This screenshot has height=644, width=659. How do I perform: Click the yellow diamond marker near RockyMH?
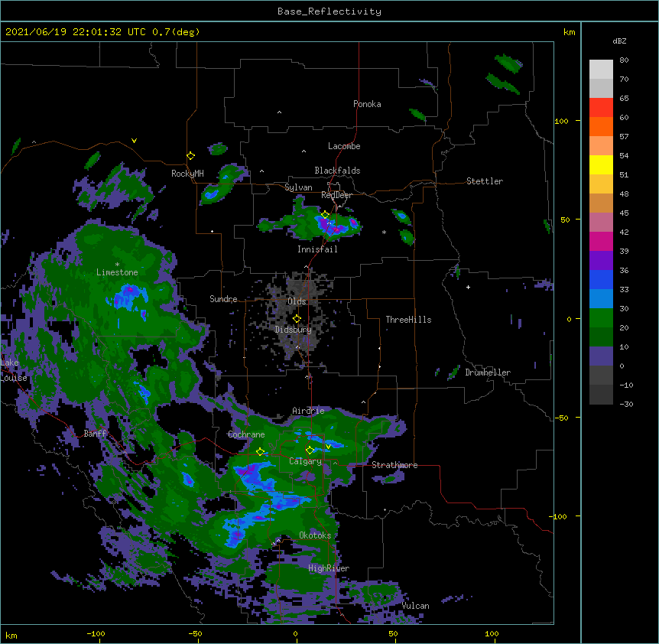pos(191,156)
